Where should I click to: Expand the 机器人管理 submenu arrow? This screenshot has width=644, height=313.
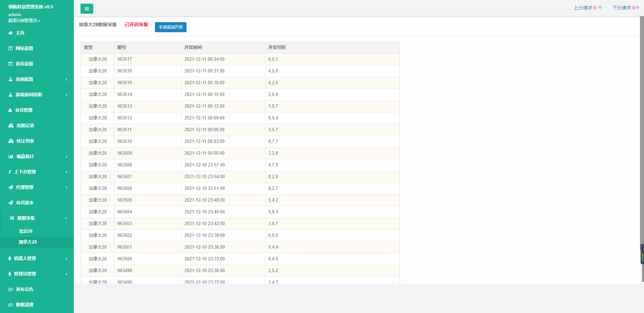66,258
